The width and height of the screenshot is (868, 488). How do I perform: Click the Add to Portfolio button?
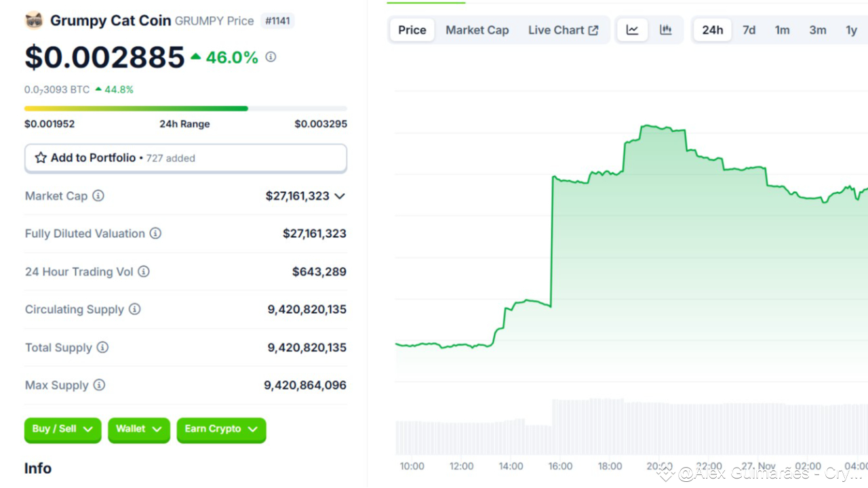186,158
